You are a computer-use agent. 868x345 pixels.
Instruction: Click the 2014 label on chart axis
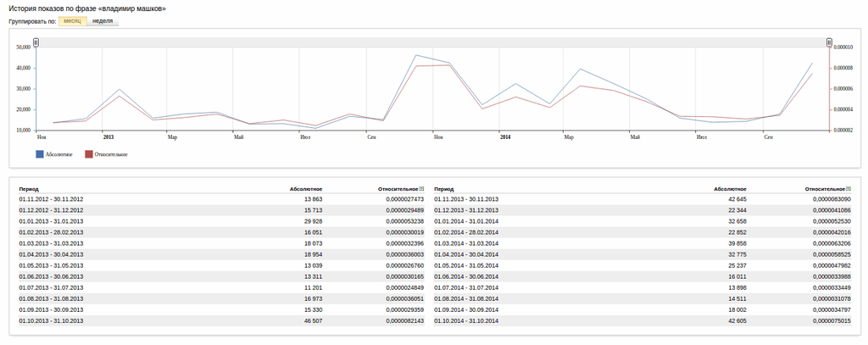pyautogui.click(x=505, y=136)
